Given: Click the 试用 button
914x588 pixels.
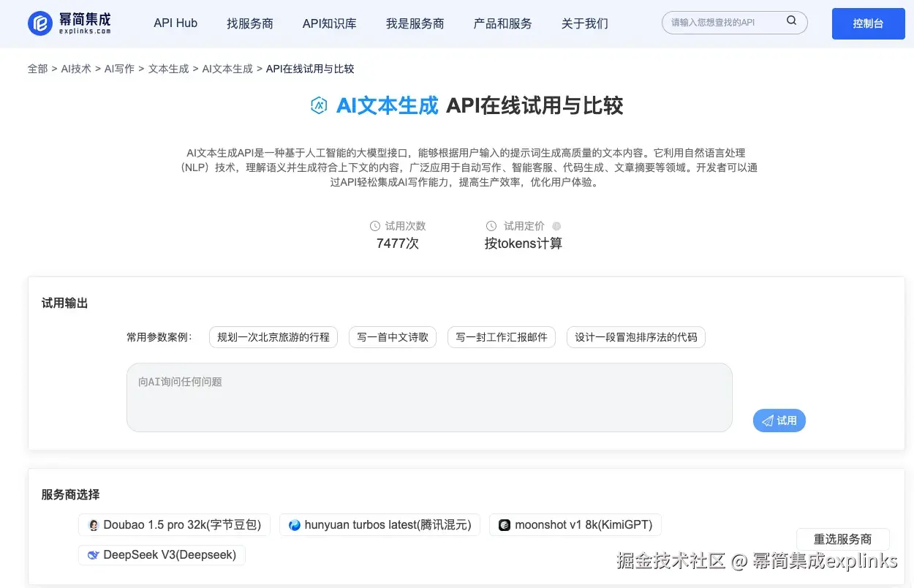Looking at the screenshot, I should (x=779, y=421).
